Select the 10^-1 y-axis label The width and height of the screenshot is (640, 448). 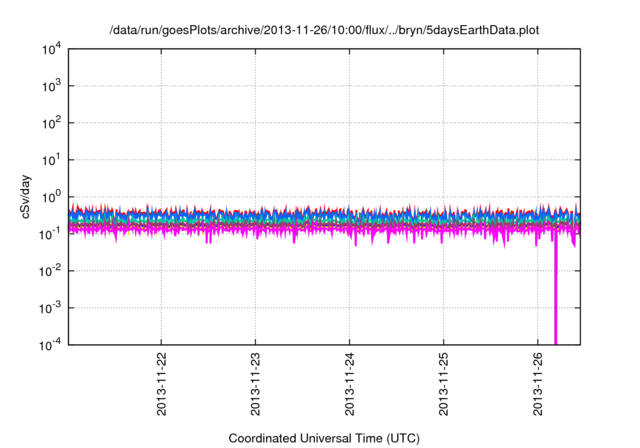coord(50,234)
